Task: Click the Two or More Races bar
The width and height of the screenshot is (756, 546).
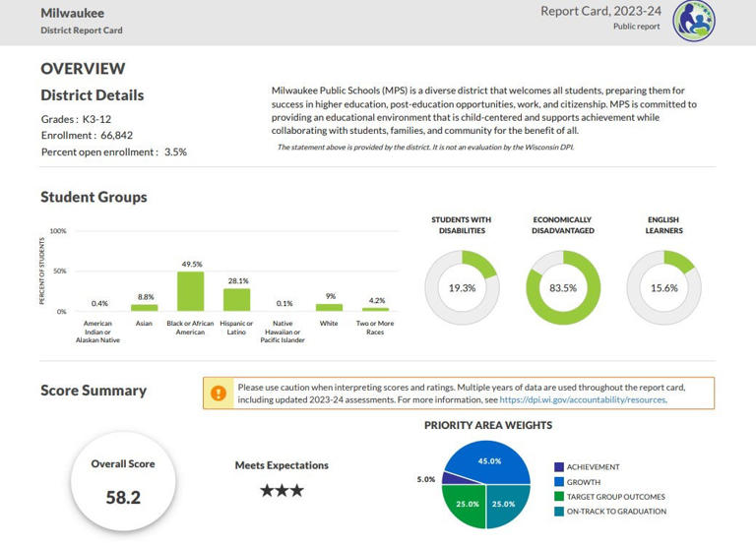Action: [x=376, y=309]
